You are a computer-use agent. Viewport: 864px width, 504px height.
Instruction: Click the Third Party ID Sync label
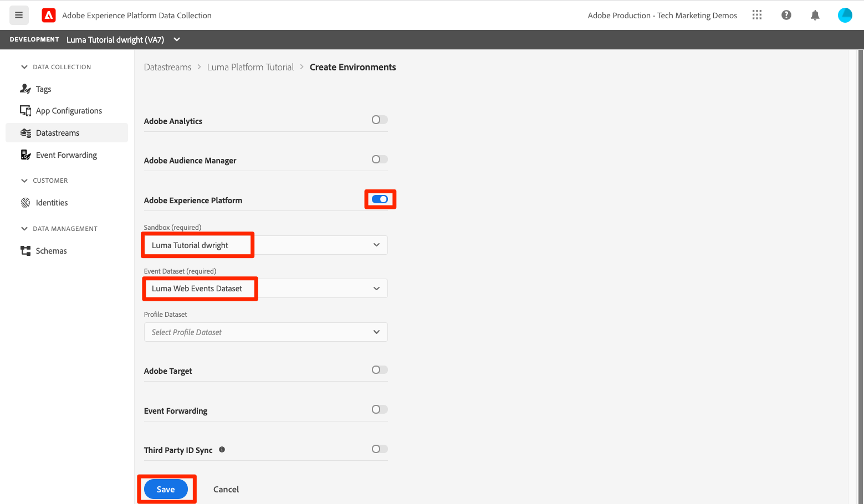[x=178, y=450]
